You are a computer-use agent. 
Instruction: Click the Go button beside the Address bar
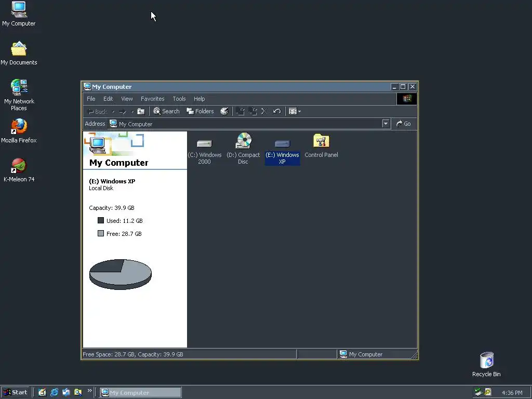click(x=403, y=124)
